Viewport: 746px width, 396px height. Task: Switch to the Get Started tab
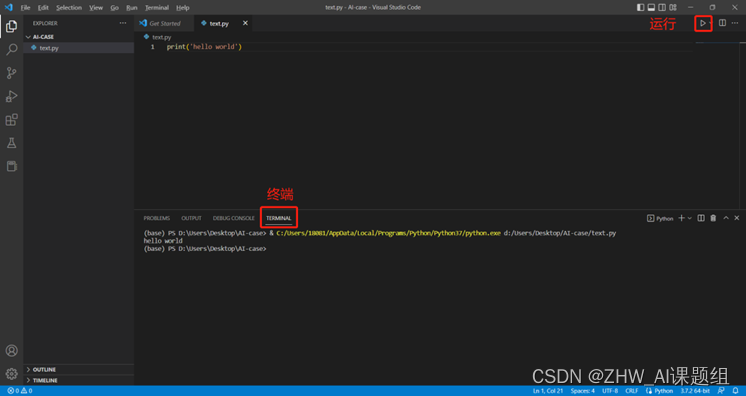[164, 23]
